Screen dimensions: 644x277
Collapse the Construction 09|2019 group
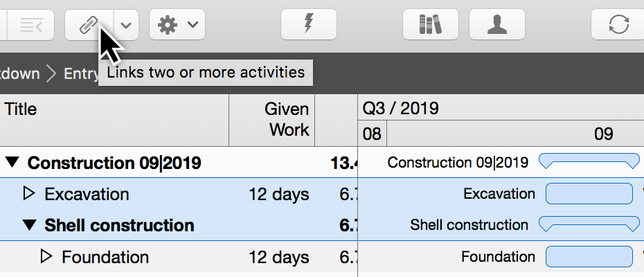[x=12, y=163]
